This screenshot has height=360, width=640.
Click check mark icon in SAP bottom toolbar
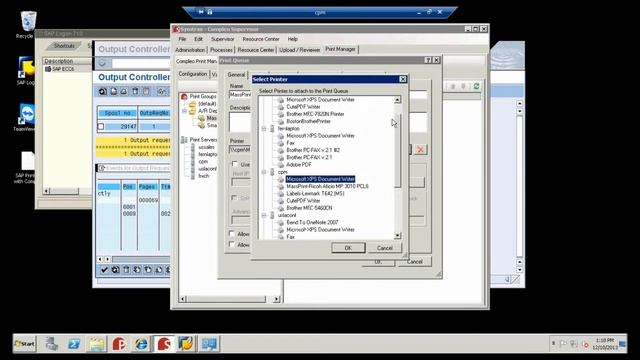click(x=104, y=269)
